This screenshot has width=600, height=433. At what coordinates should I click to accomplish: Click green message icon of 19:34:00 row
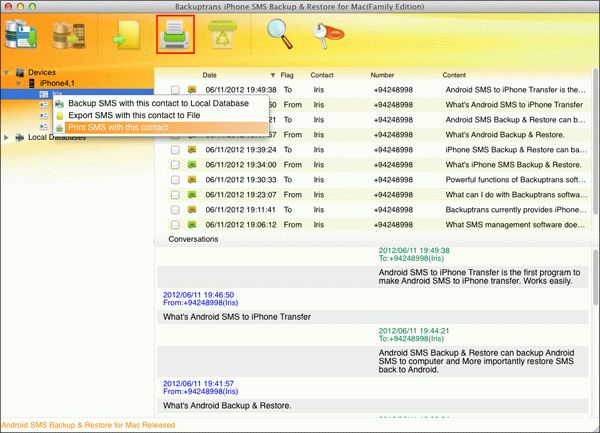pyautogui.click(x=192, y=164)
